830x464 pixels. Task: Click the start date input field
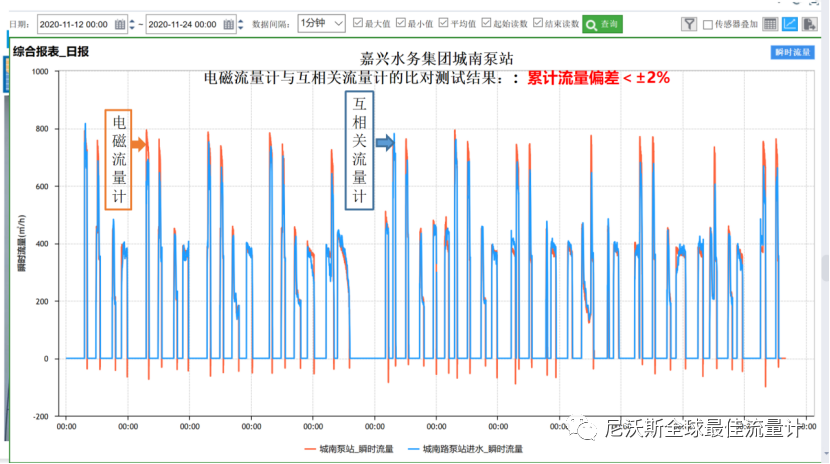[x=75, y=23]
